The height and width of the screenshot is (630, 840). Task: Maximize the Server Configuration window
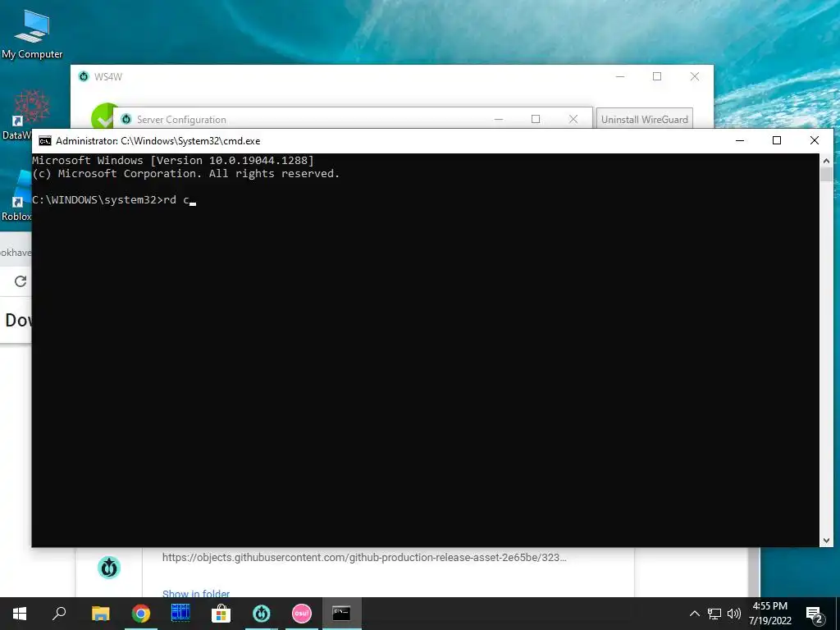pyautogui.click(x=535, y=119)
